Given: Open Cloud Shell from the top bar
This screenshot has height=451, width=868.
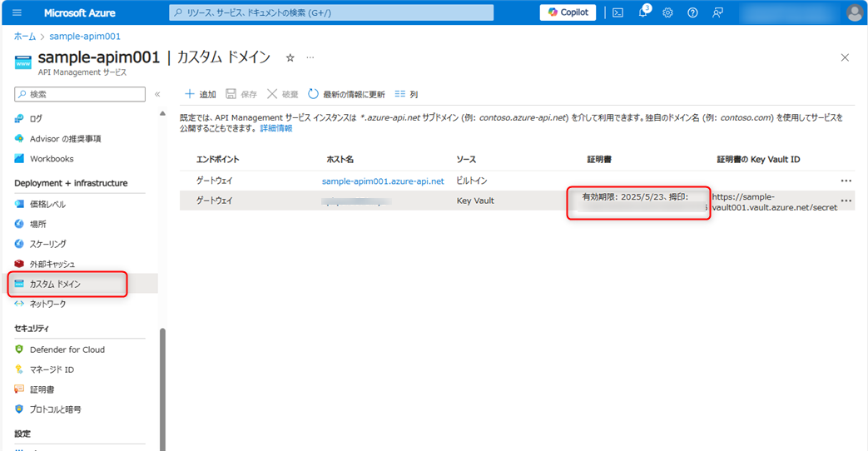Looking at the screenshot, I should [618, 12].
